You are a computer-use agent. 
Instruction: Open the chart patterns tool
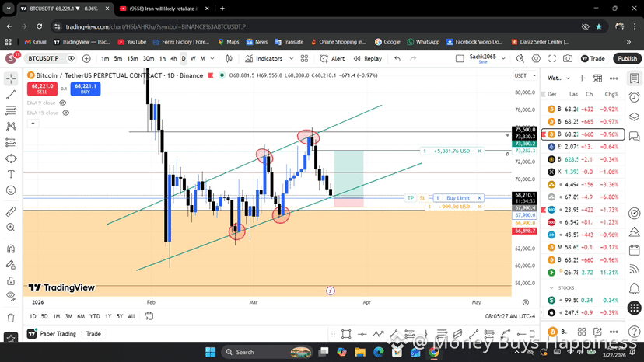pos(11,127)
